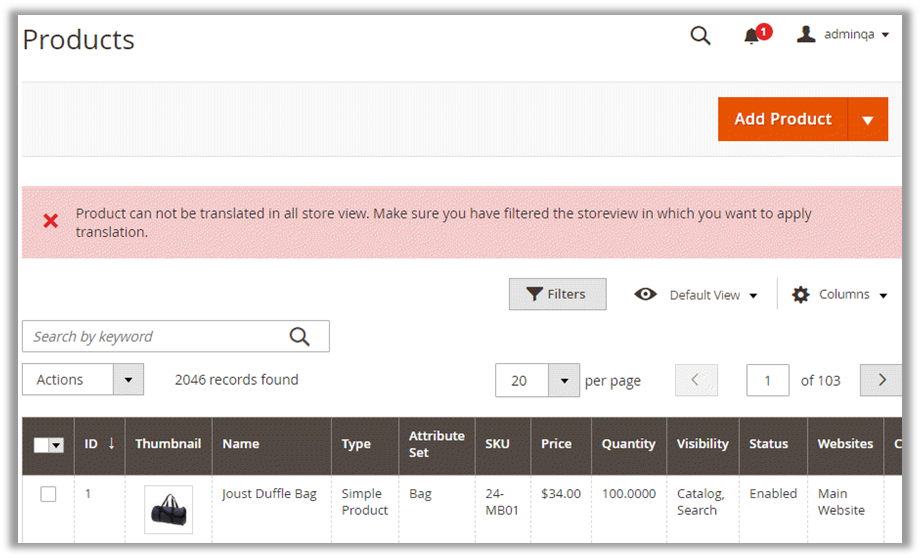Open the Add Product dropdown arrow
Image resolution: width=921 pixels, height=558 pixels.
coord(867,120)
